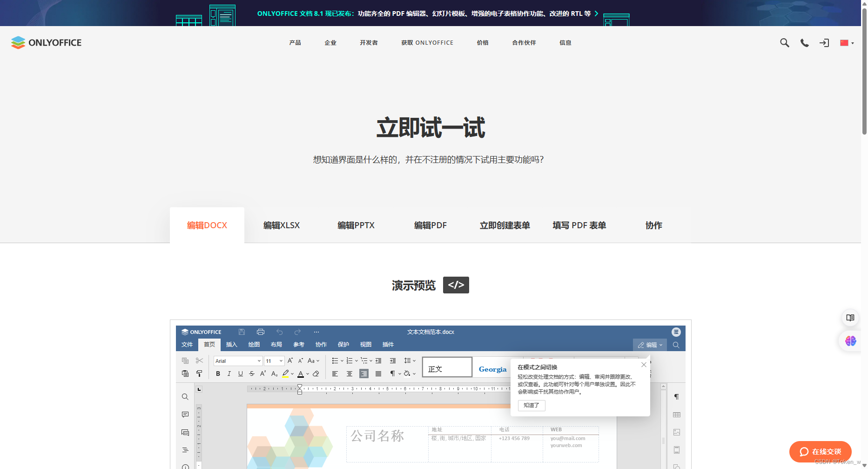
Task: Select the 协作 tab
Action: click(654, 225)
